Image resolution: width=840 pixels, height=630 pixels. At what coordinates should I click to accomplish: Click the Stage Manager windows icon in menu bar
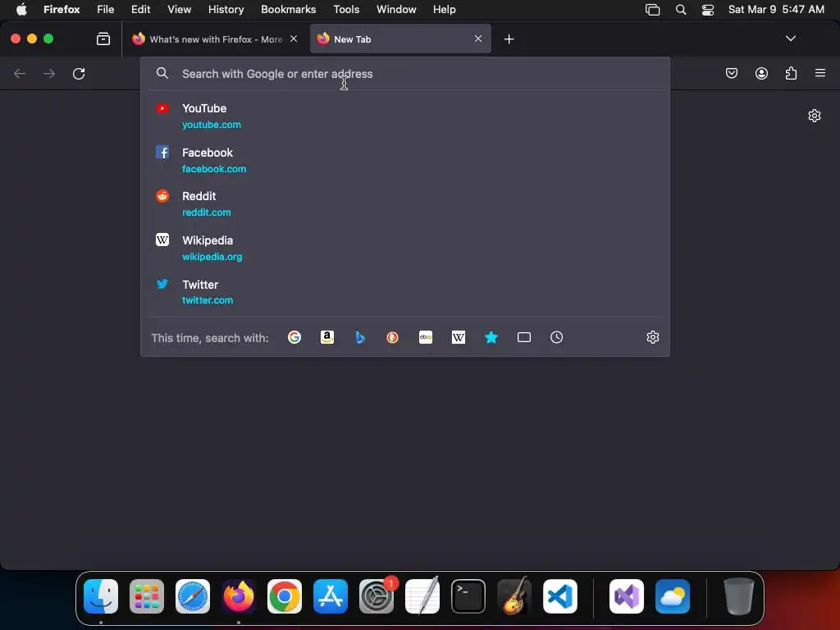coord(652,9)
